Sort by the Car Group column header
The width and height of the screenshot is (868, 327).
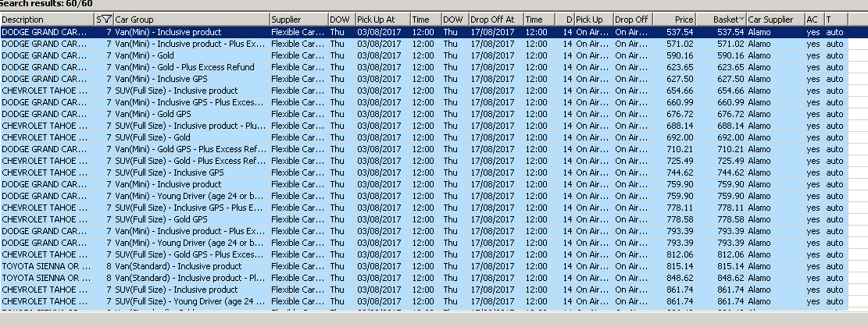click(x=191, y=20)
